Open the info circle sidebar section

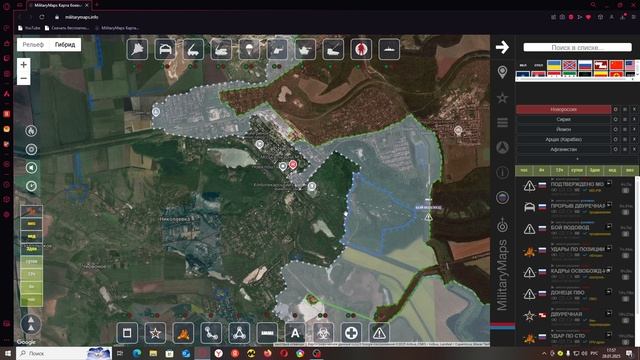tap(502, 172)
